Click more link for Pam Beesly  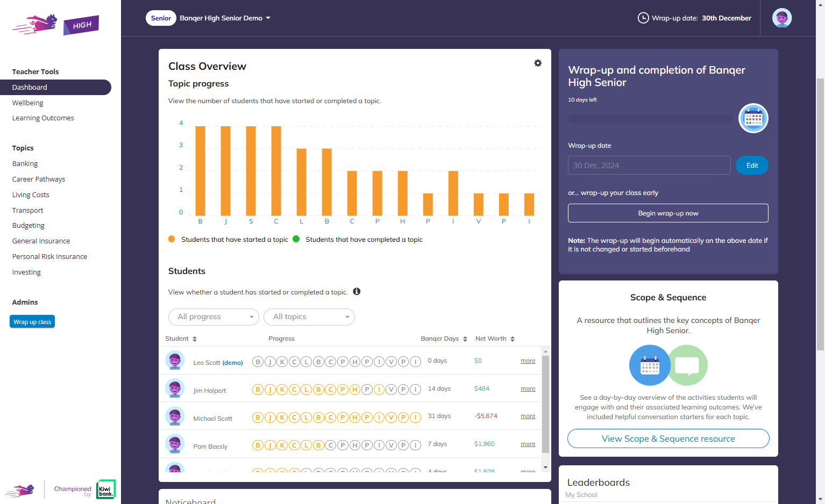[x=528, y=444]
